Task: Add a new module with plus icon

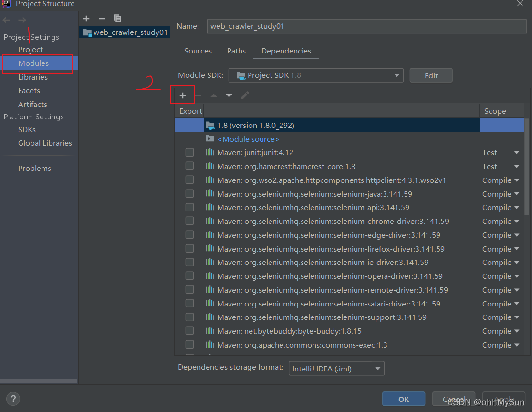Action: click(x=86, y=18)
